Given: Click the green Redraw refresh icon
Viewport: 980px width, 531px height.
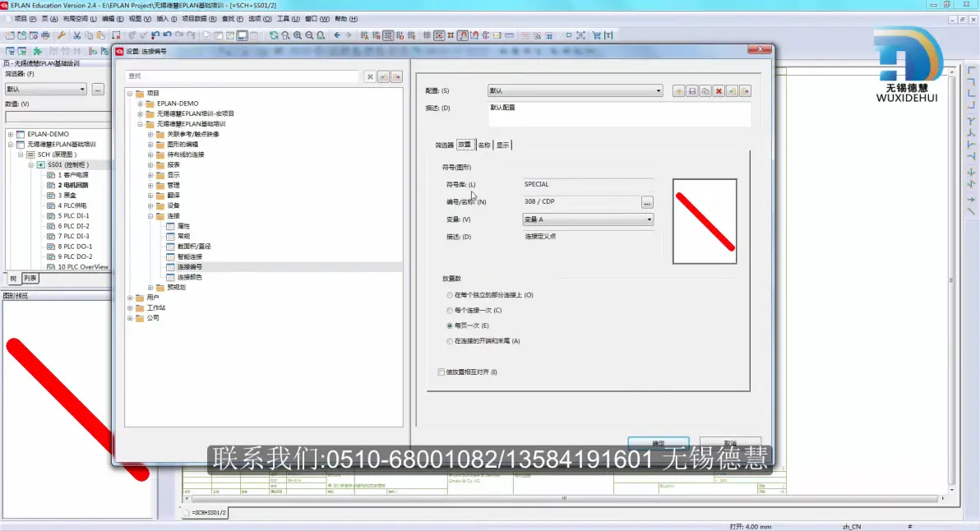Looking at the screenshot, I should tap(274, 35).
